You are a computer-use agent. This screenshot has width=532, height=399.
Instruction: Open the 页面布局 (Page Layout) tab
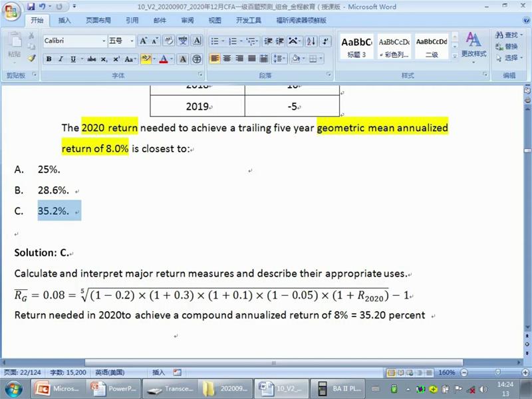click(98, 21)
